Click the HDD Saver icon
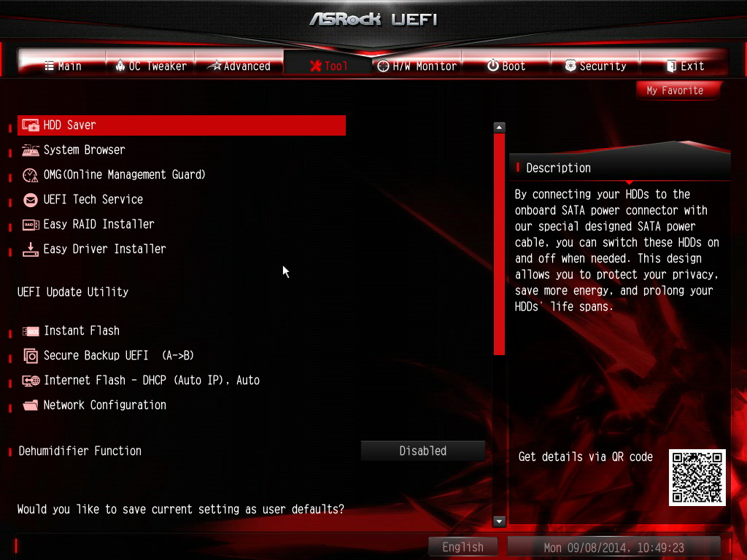The width and height of the screenshot is (747, 560). tap(31, 125)
